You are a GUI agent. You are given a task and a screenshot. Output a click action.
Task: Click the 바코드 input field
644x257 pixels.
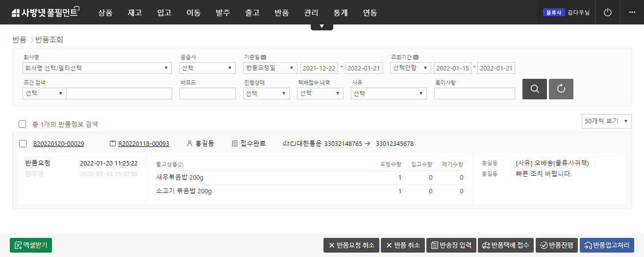pos(207,93)
